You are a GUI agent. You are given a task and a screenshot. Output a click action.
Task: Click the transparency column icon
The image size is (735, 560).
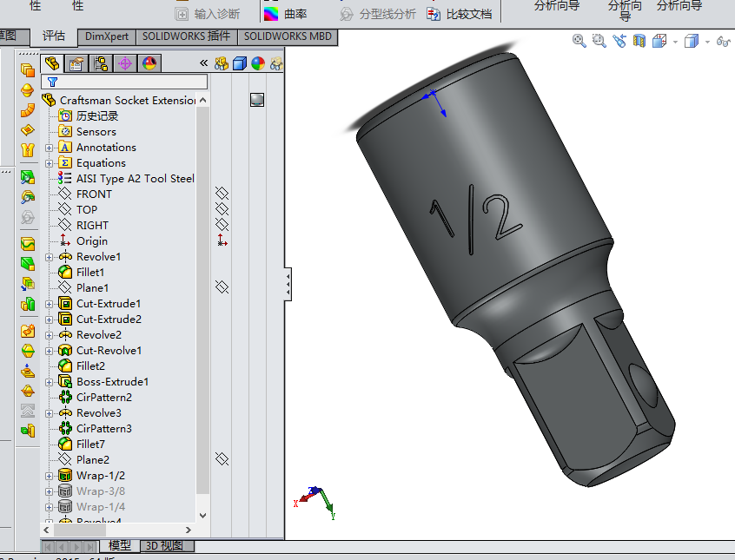point(276,63)
